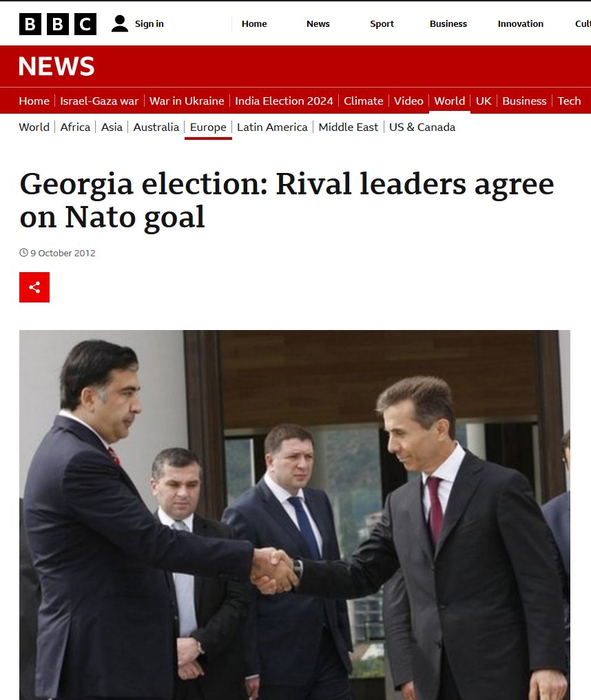
Task: Click the Sign in link
Action: (149, 23)
